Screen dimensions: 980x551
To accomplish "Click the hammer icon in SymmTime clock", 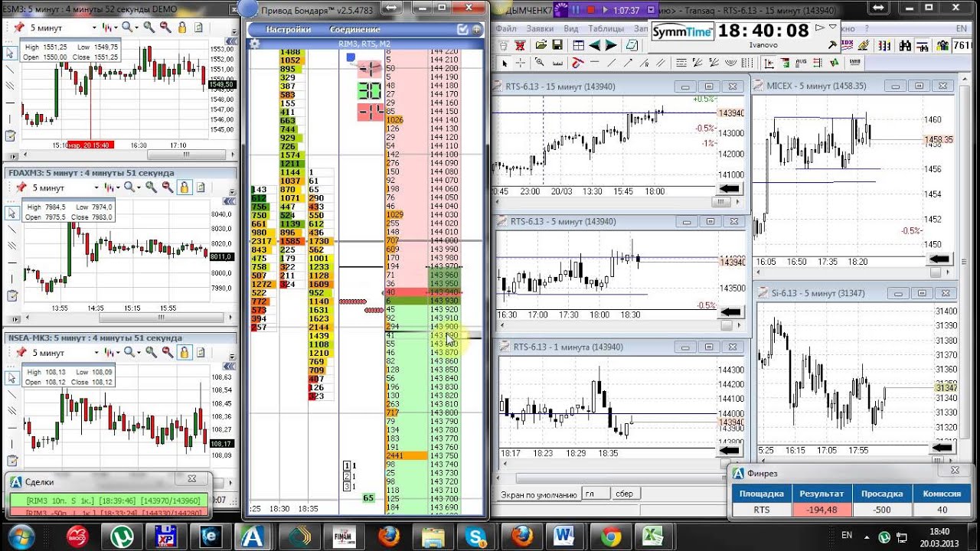I will (831, 45).
